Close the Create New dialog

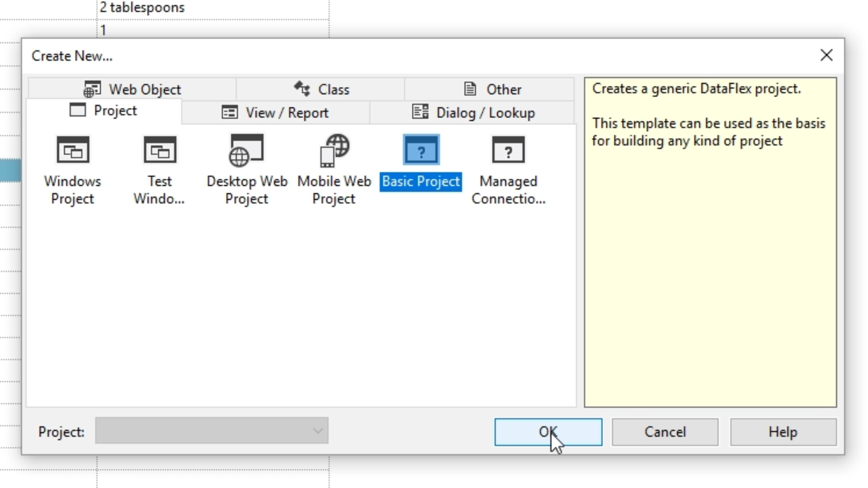tap(826, 55)
